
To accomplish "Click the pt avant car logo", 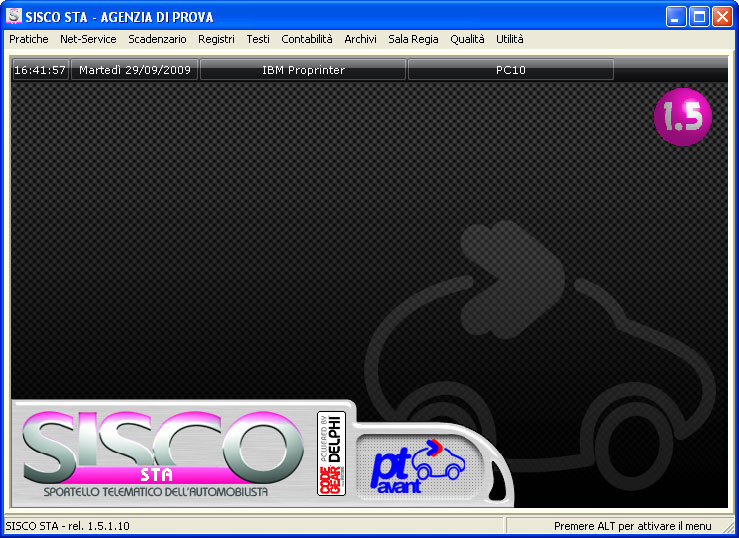I will point(418,466).
